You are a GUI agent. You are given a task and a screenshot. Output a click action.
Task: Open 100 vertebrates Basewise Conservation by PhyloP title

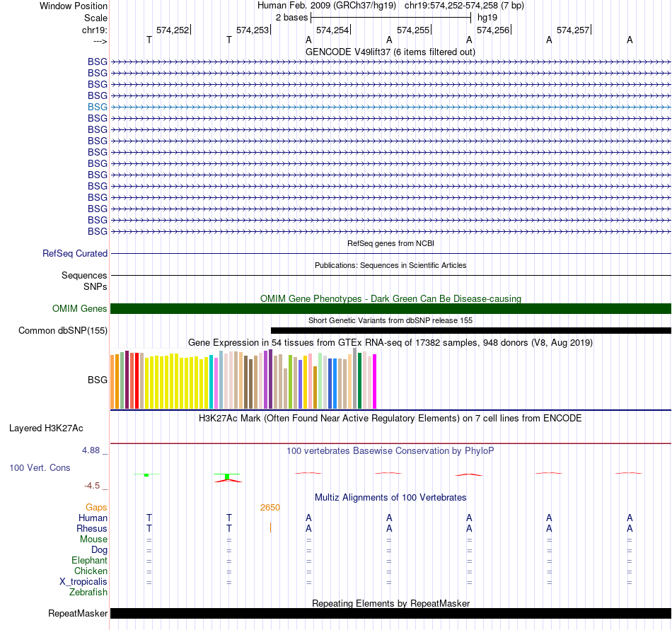pyautogui.click(x=390, y=450)
